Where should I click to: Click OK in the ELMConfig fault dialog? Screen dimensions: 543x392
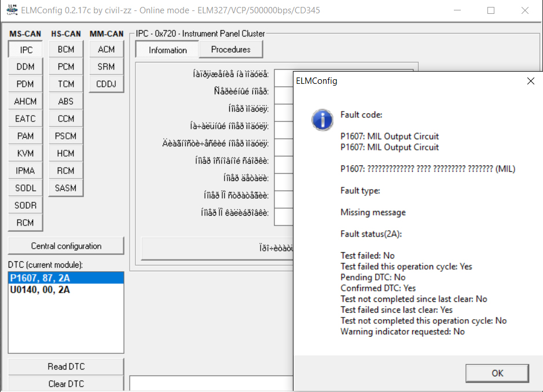tap(497, 373)
